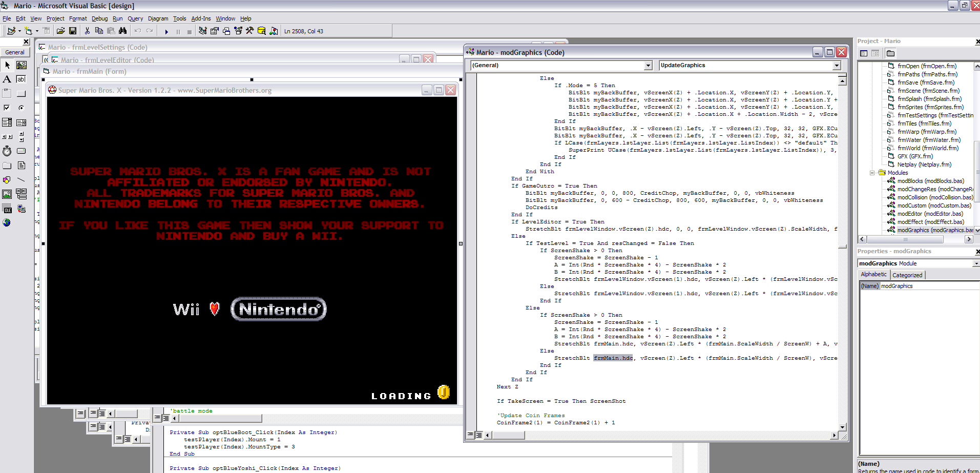The width and height of the screenshot is (980, 473).
Task: Save the project with the floppy disk icon
Action: (x=73, y=31)
